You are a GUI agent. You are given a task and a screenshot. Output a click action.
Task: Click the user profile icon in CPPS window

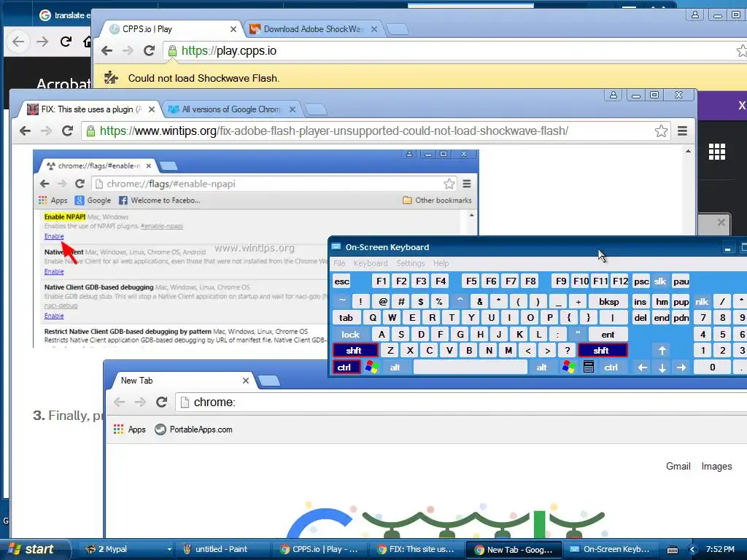[x=695, y=15]
